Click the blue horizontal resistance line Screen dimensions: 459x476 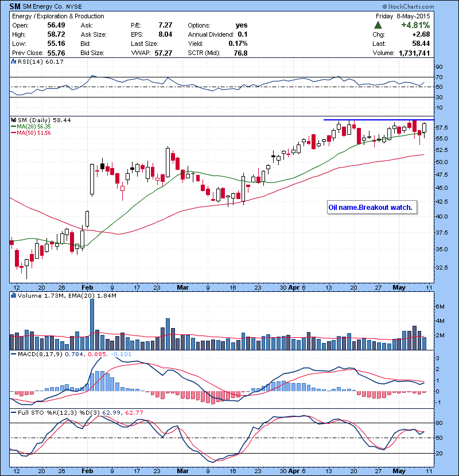[x=379, y=120]
